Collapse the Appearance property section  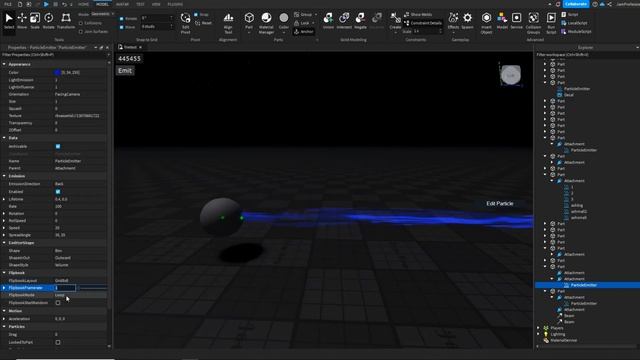[4, 64]
